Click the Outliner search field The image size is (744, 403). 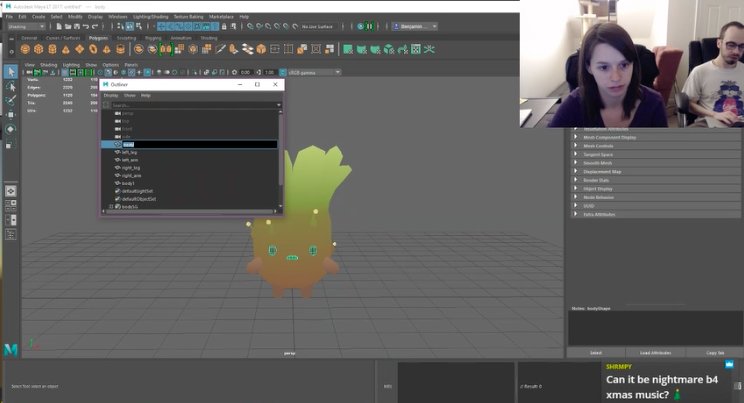(x=190, y=105)
